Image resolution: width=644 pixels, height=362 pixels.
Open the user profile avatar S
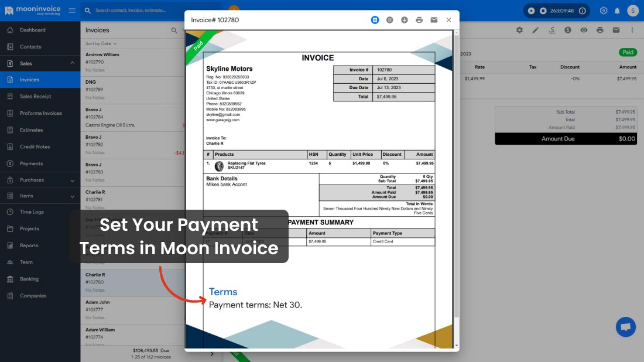tap(633, 11)
